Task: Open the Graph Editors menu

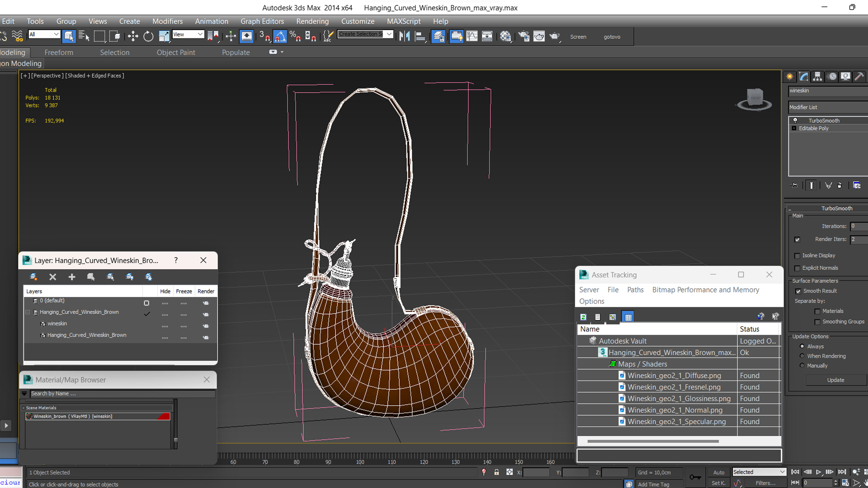Action: point(262,21)
